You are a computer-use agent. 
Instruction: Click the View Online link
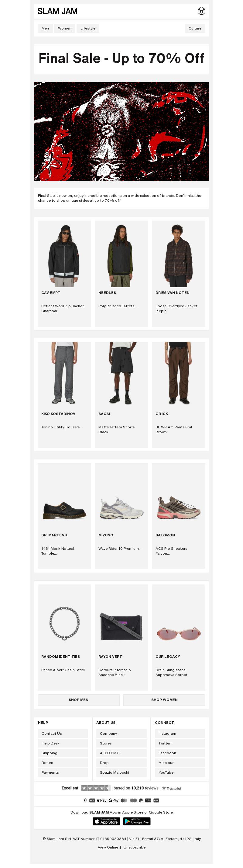108,847
